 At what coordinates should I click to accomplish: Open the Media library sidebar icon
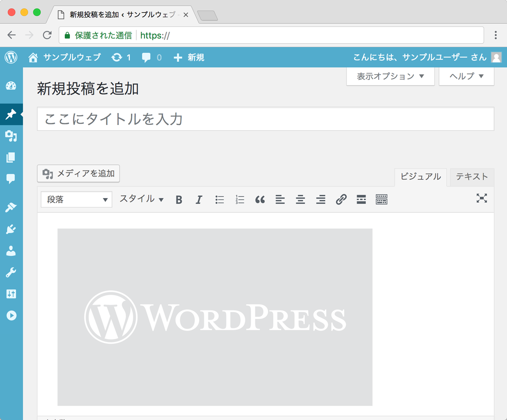[x=11, y=136]
